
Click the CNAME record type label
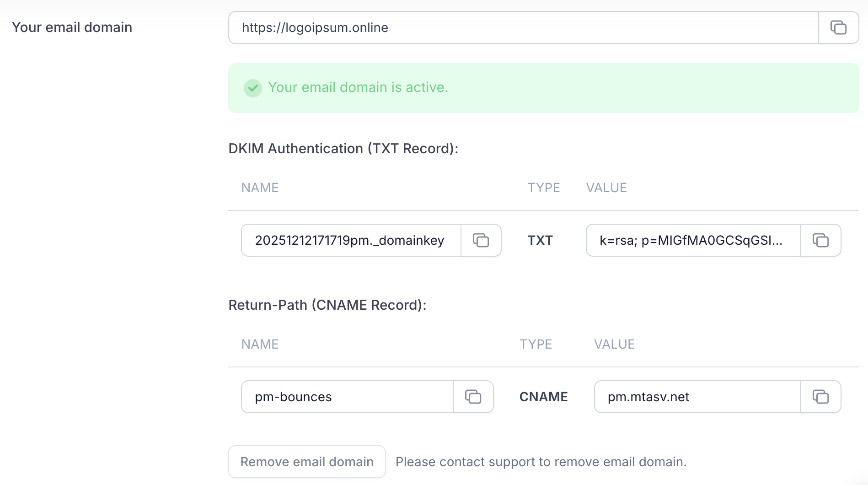[543, 397]
